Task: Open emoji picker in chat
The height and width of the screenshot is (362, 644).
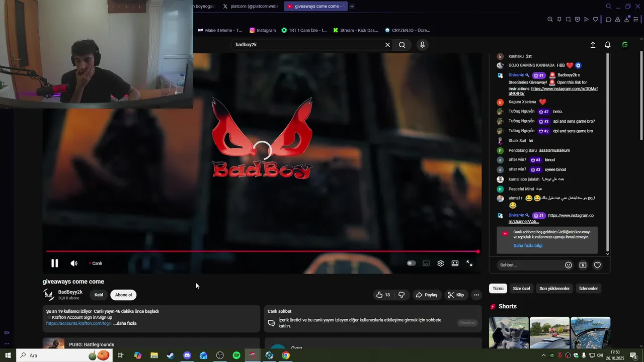Action: pyautogui.click(x=569, y=265)
